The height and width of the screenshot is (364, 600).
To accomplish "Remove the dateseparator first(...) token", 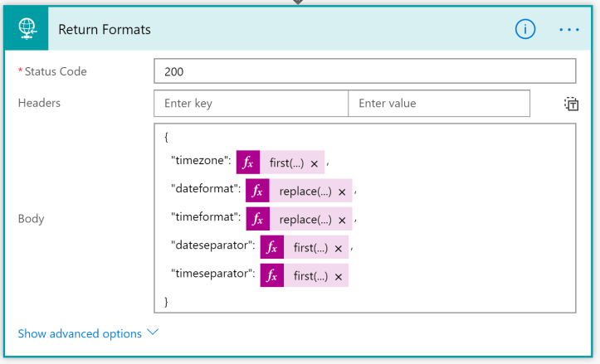I will point(338,248).
